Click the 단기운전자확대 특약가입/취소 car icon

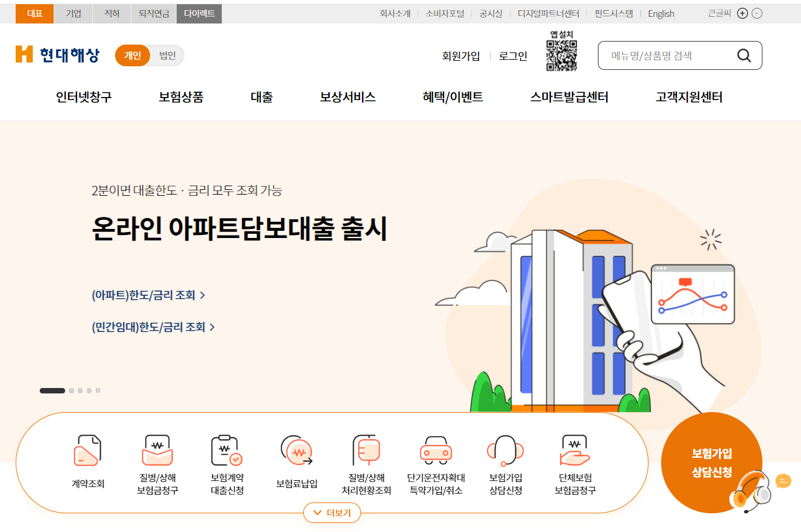(x=435, y=449)
